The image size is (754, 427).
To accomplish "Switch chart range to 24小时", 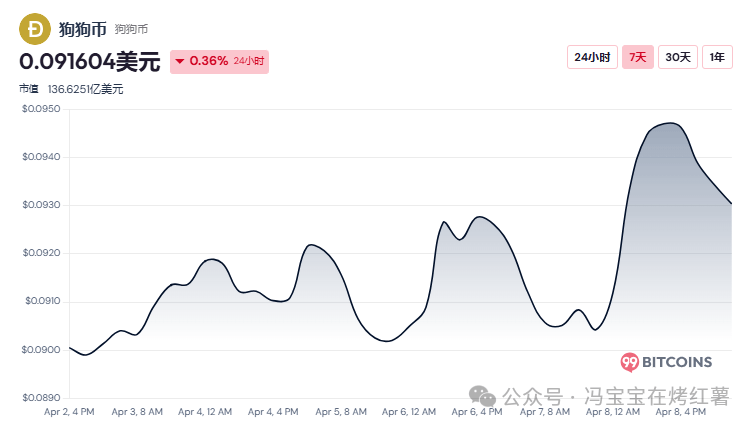I will point(590,57).
